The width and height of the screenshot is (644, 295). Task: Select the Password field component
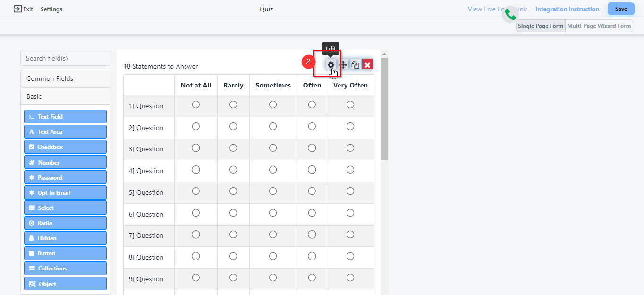[65, 177]
